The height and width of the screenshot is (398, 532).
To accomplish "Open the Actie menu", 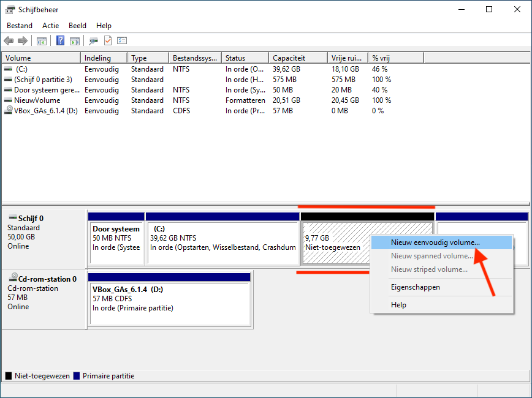I will [x=51, y=26].
